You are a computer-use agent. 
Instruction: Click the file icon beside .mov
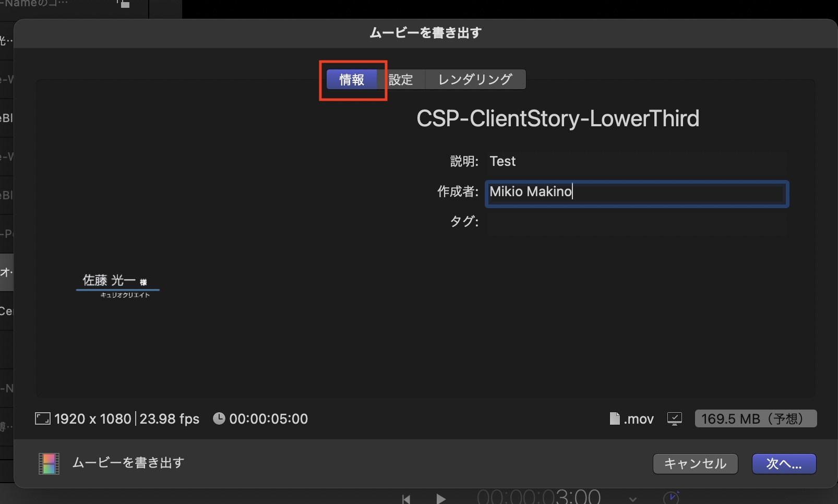tap(615, 418)
